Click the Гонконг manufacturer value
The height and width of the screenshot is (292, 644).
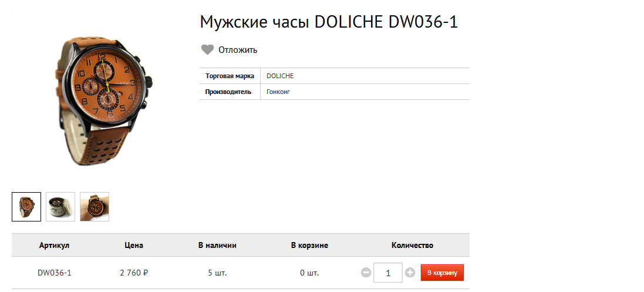[278, 92]
